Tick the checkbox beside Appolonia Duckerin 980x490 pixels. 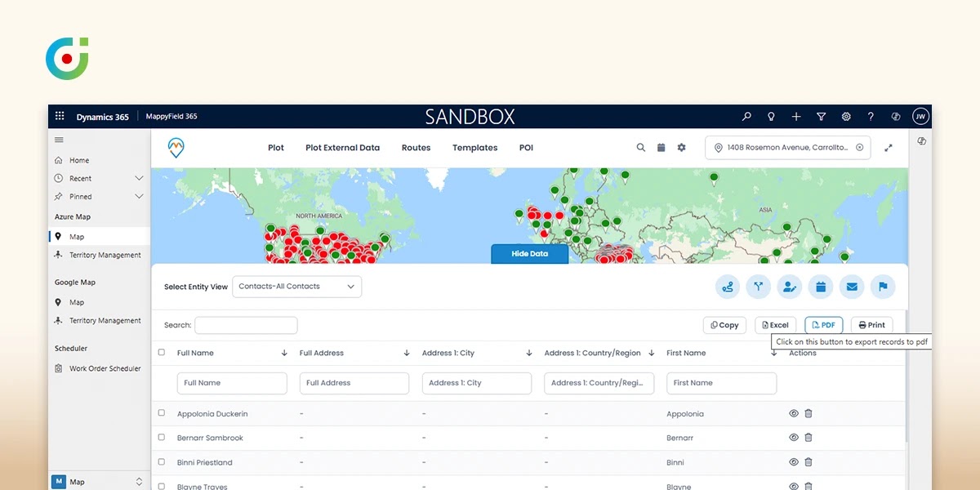160,413
